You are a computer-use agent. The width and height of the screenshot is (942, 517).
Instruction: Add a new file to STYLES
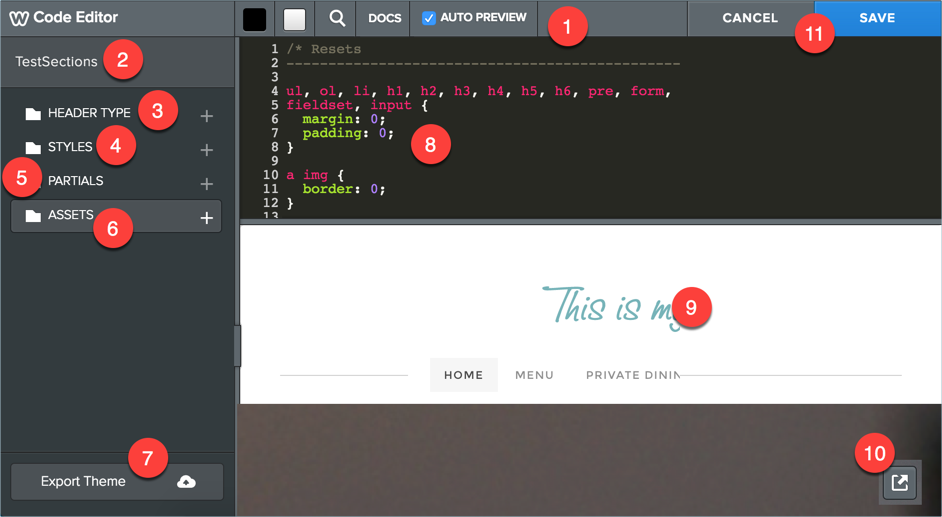[x=207, y=150]
